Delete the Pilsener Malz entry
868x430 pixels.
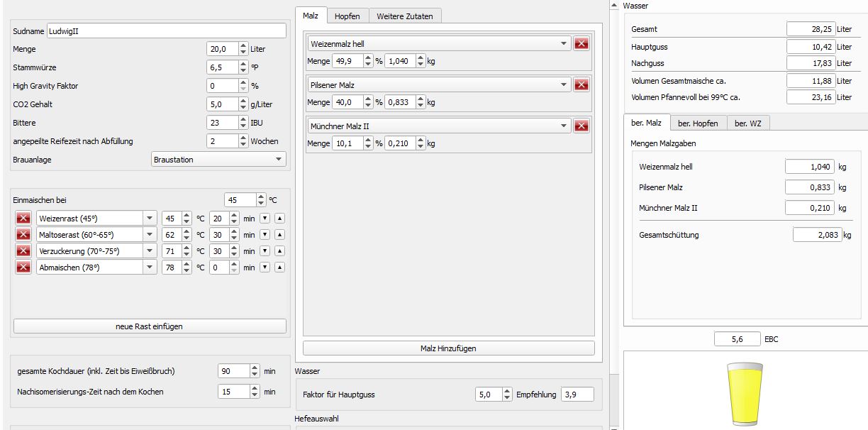[582, 85]
